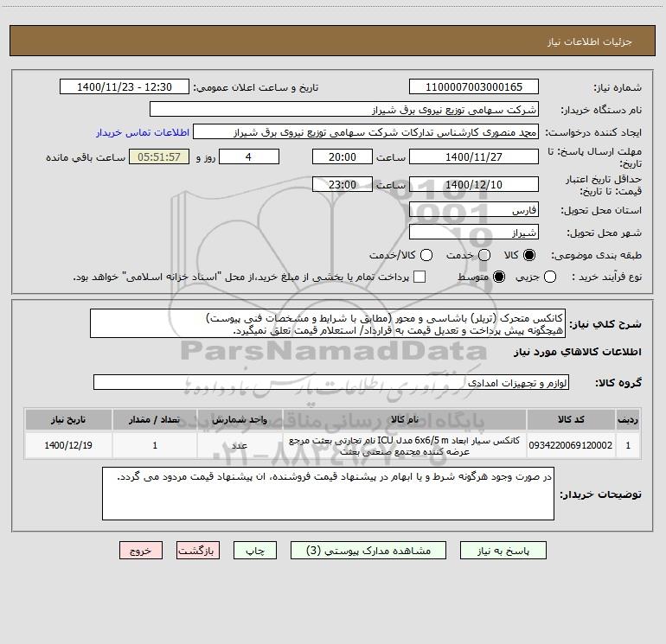The image size is (666, 644).
Task: Click the کانکس سیار product name cell
Action: pos(405,445)
